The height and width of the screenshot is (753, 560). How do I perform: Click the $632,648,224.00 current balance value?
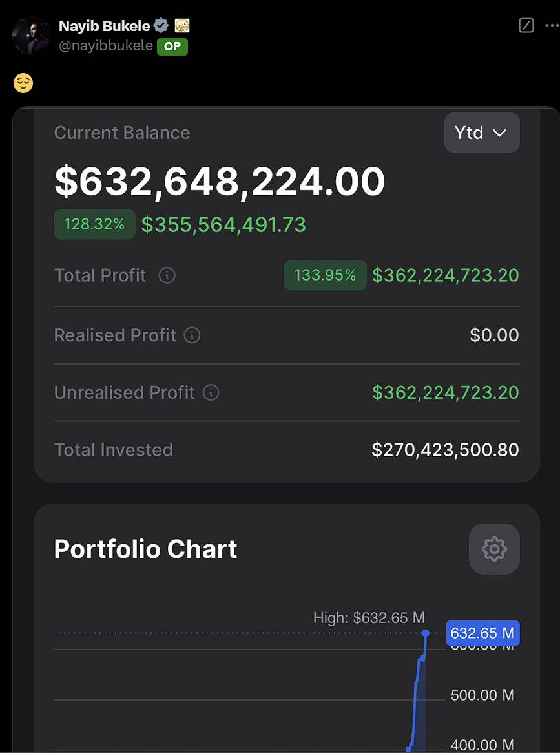[220, 181]
